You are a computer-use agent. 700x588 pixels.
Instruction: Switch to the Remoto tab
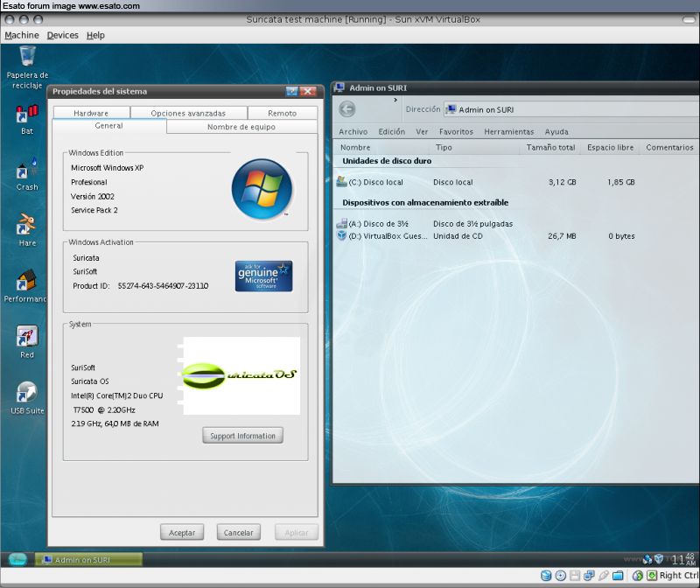(x=282, y=113)
